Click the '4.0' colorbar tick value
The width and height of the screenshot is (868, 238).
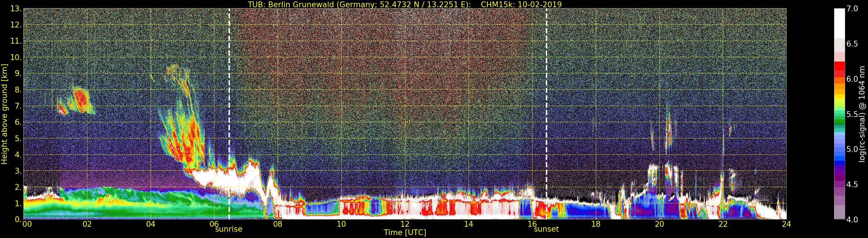(852, 219)
